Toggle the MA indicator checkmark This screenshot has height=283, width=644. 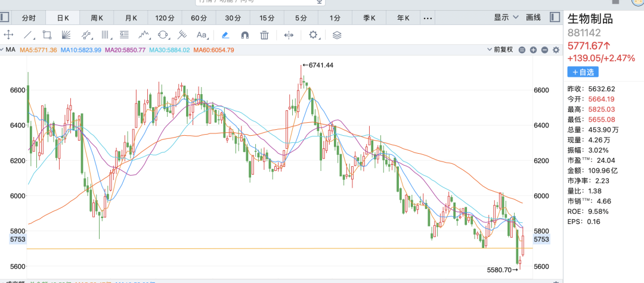tap(2, 50)
